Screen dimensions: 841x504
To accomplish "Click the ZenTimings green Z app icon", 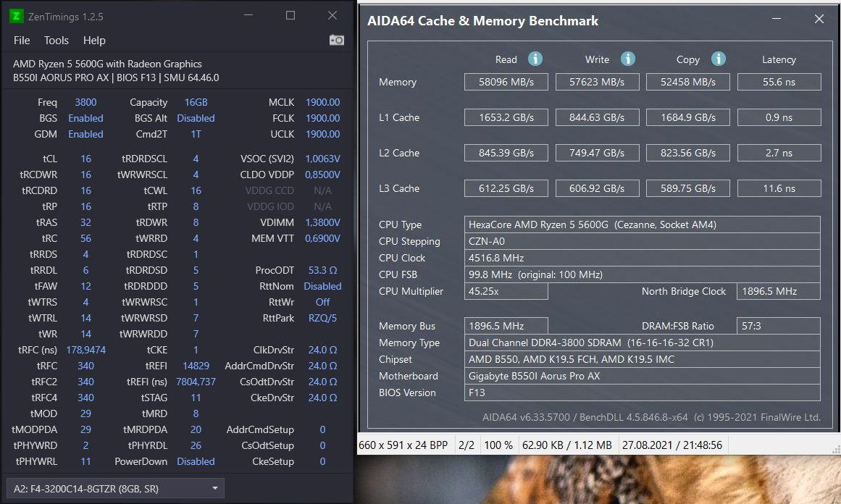I will coord(17,16).
